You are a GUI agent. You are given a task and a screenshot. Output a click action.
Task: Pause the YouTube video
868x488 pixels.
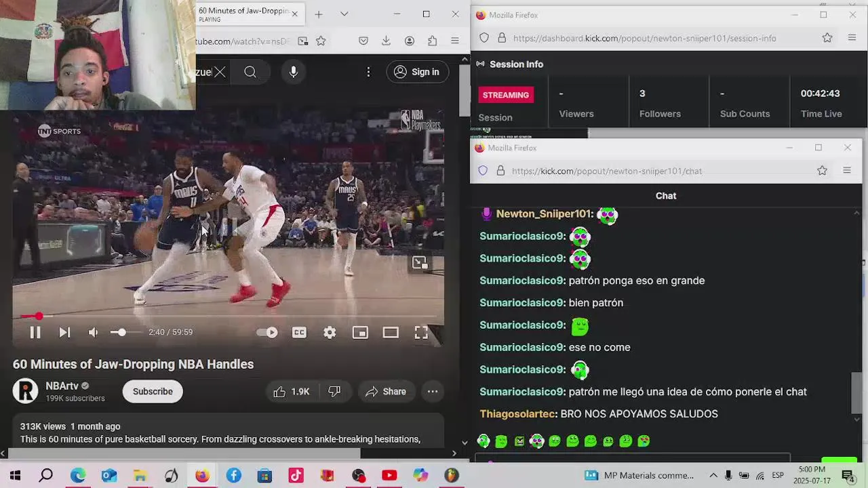click(35, 332)
